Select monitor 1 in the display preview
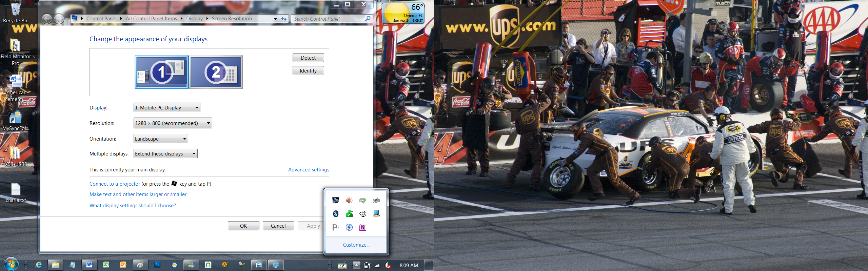Image resolution: width=868 pixels, height=271 pixels. (x=162, y=72)
